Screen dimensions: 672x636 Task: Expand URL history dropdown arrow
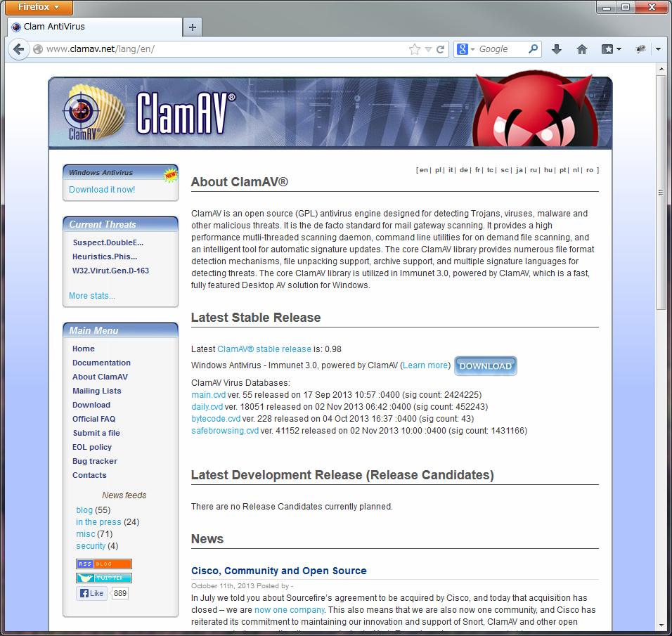click(428, 49)
